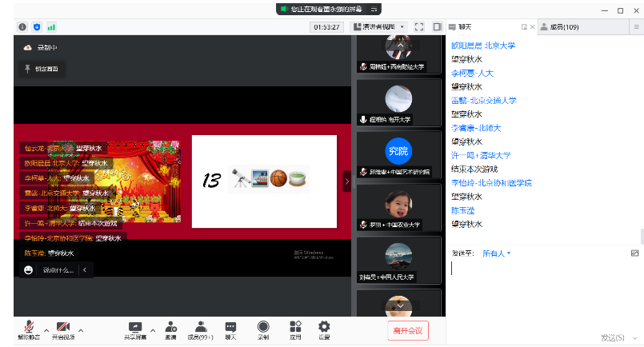This screenshot has height=347, width=644.
Task: Open meeting info icon
Action: coord(22,27)
